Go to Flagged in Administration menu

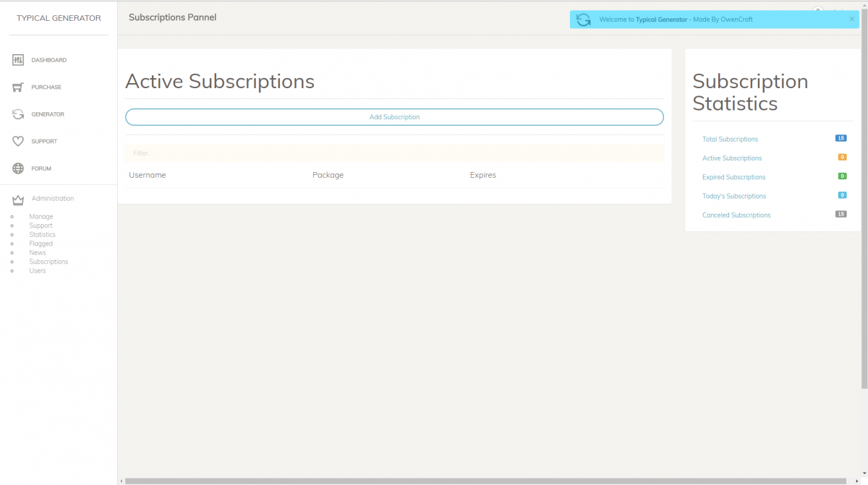41,244
